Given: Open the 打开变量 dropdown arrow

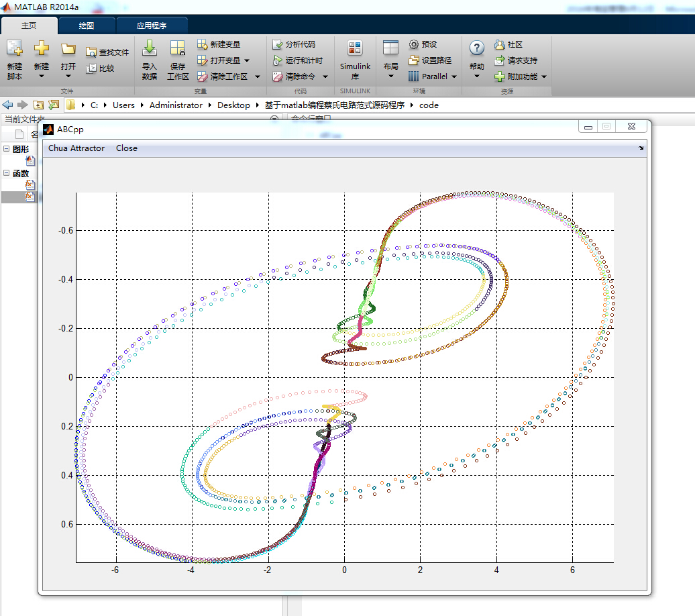Looking at the screenshot, I should 247,60.
